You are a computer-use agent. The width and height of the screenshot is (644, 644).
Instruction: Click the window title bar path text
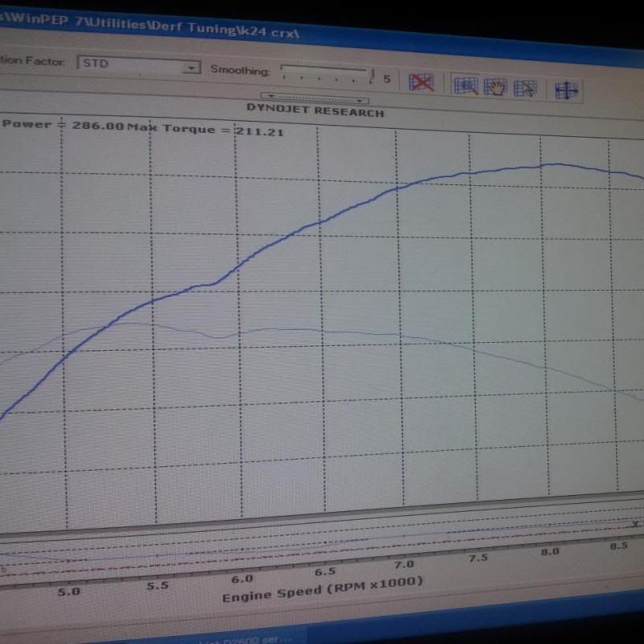pyautogui.click(x=150, y=26)
